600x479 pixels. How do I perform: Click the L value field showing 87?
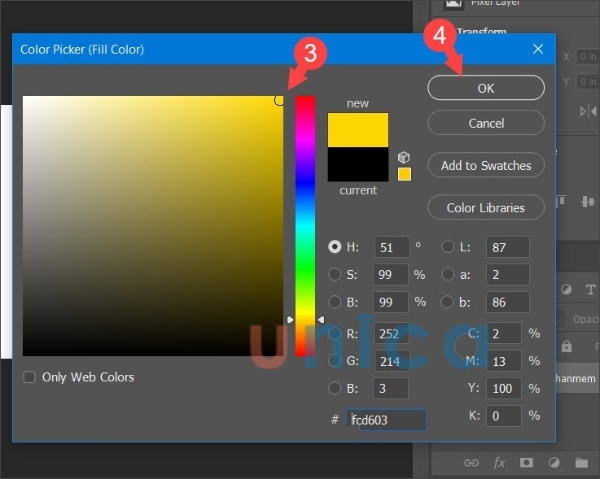[x=508, y=247]
